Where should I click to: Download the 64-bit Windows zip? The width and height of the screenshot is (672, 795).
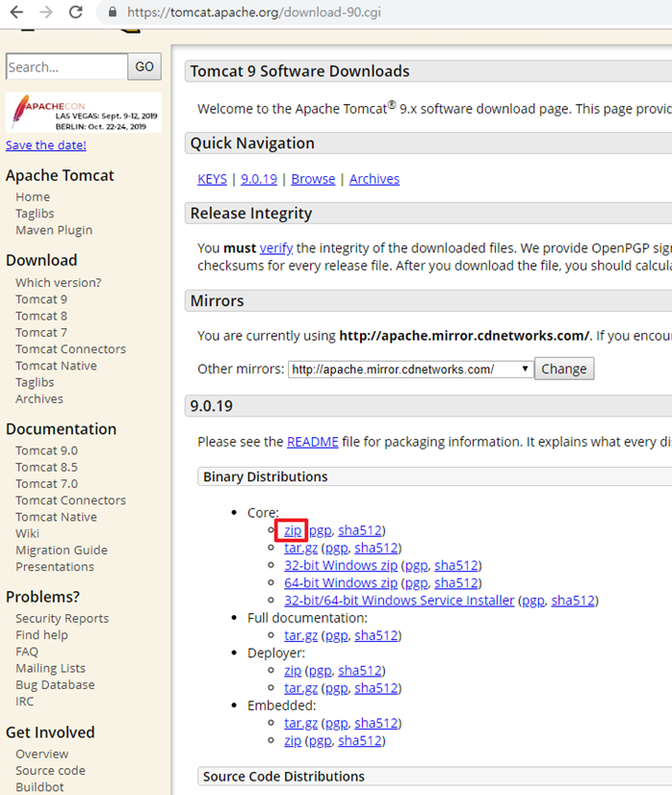click(341, 583)
